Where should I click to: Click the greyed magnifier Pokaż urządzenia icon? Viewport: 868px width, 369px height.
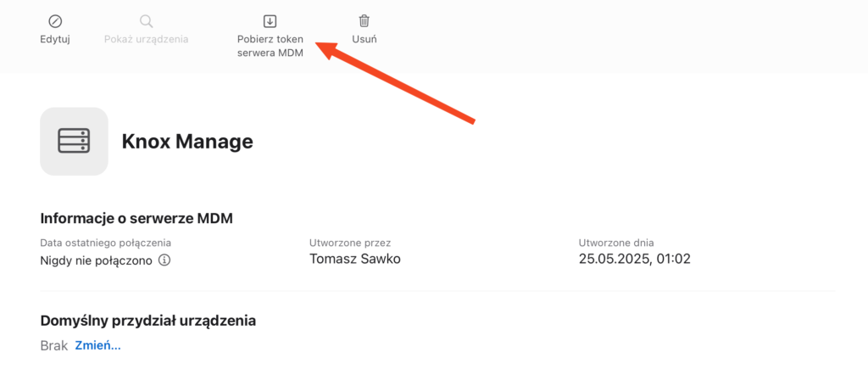click(x=146, y=21)
